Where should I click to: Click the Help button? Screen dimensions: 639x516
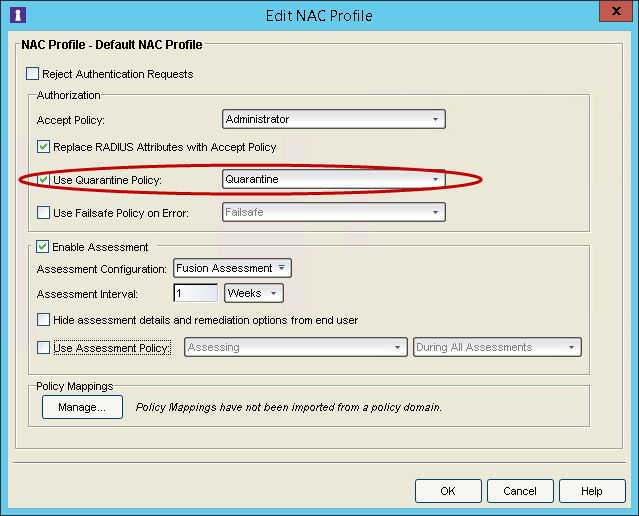tap(592, 491)
